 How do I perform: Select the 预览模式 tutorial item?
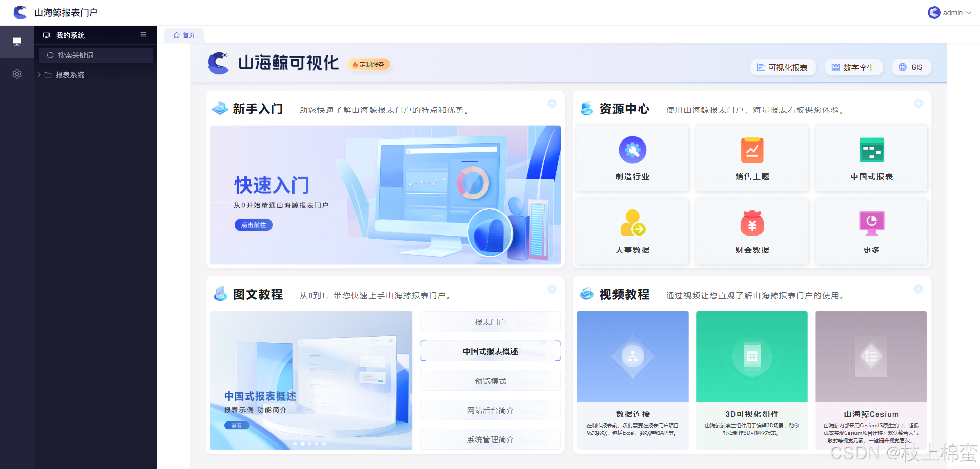(x=490, y=381)
